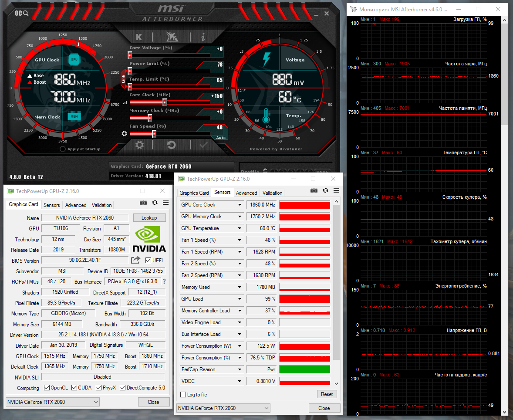Open the GPU Temperature sensor dropdown
Screen dimensions: 513x420
(239, 228)
